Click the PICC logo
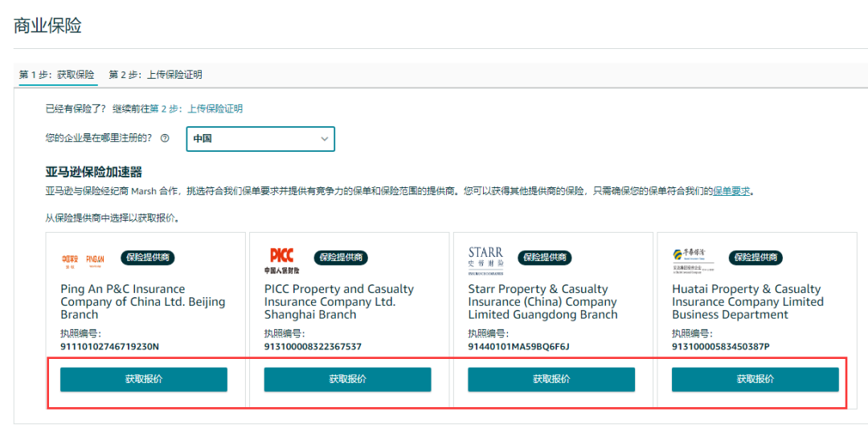This screenshot has height=432, width=868. (x=282, y=261)
